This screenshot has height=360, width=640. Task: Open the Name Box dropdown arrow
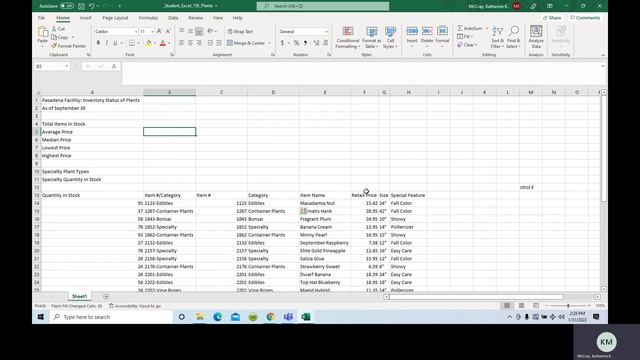[67, 66]
